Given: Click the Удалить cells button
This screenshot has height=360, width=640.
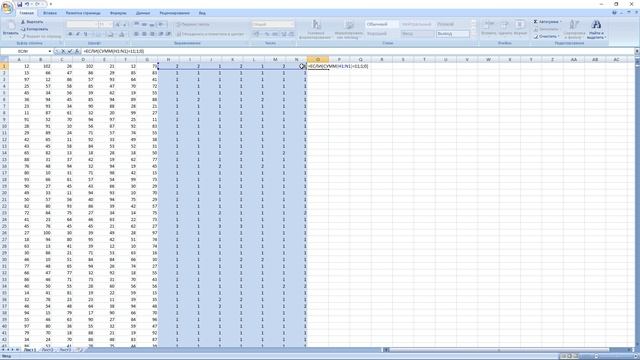Looking at the screenshot, I should pos(504,28).
